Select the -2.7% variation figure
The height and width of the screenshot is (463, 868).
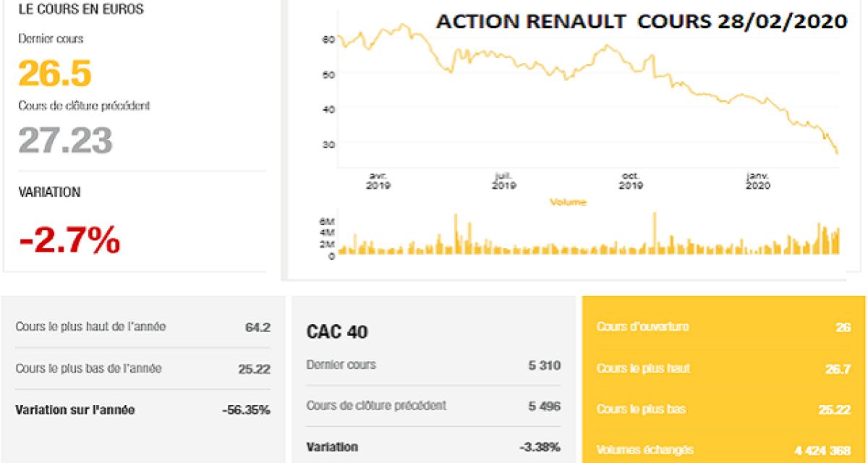(69, 239)
